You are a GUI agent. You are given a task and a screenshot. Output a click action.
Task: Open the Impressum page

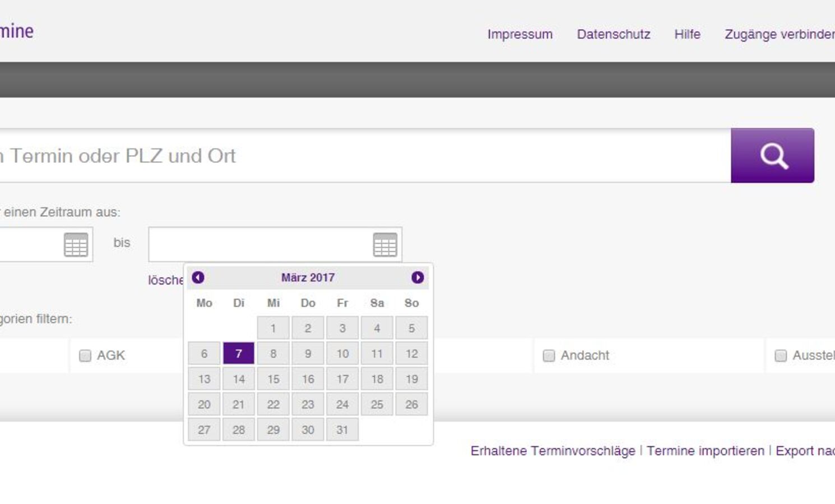519,34
